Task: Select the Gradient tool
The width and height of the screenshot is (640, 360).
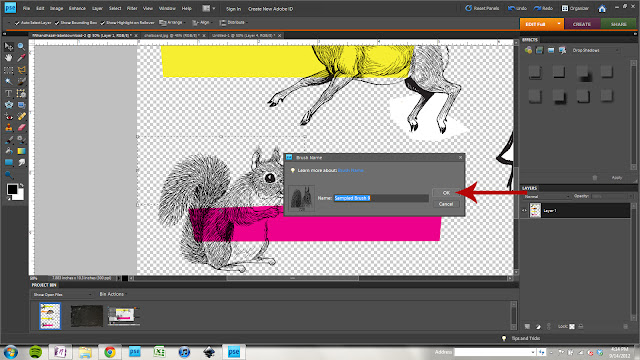Action: click(21, 151)
